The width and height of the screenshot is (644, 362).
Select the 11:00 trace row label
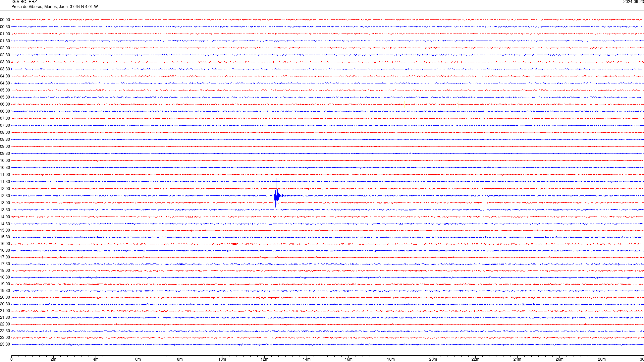point(5,175)
